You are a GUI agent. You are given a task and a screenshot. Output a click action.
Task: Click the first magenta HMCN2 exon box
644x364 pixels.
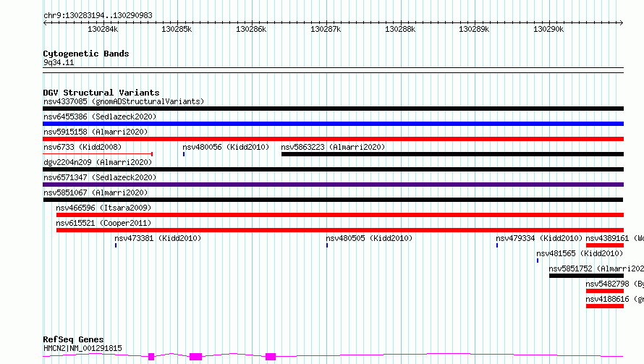[x=151, y=357]
